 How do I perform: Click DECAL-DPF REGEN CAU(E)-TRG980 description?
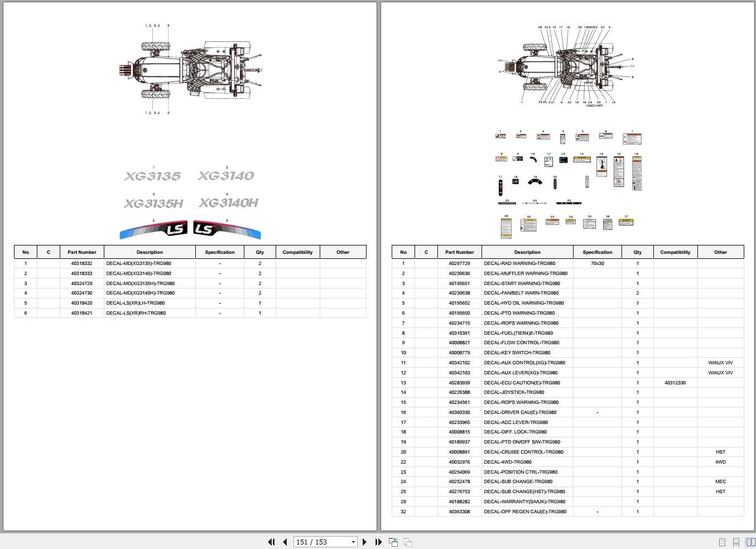point(525,512)
